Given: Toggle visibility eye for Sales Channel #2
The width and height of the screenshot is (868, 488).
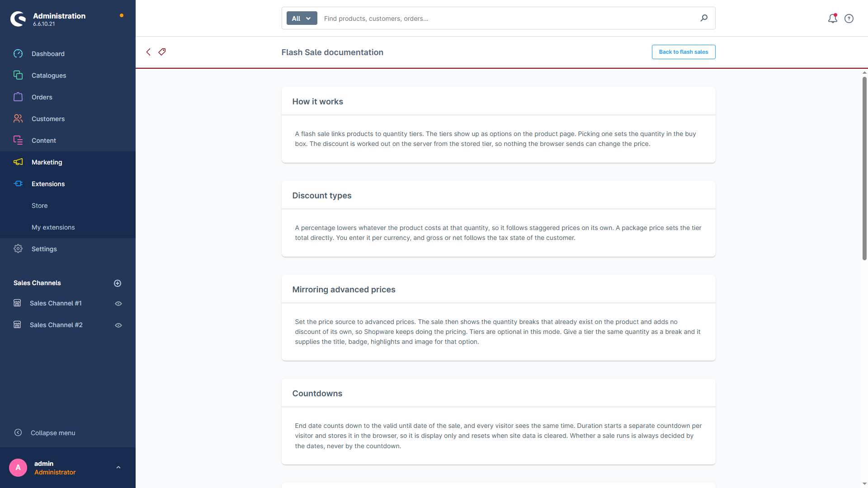Looking at the screenshot, I should pos(118,325).
